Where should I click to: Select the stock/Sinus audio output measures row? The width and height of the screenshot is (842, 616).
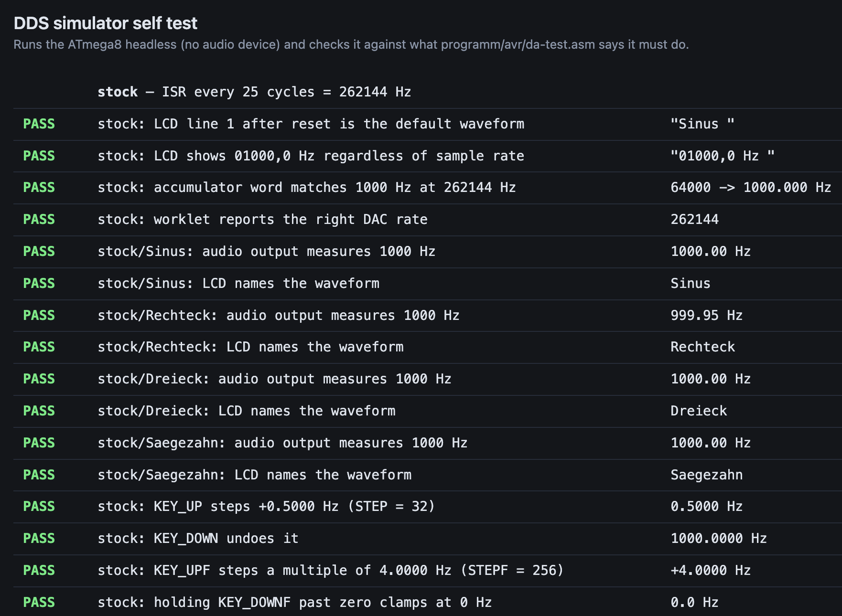pos(428,252)
